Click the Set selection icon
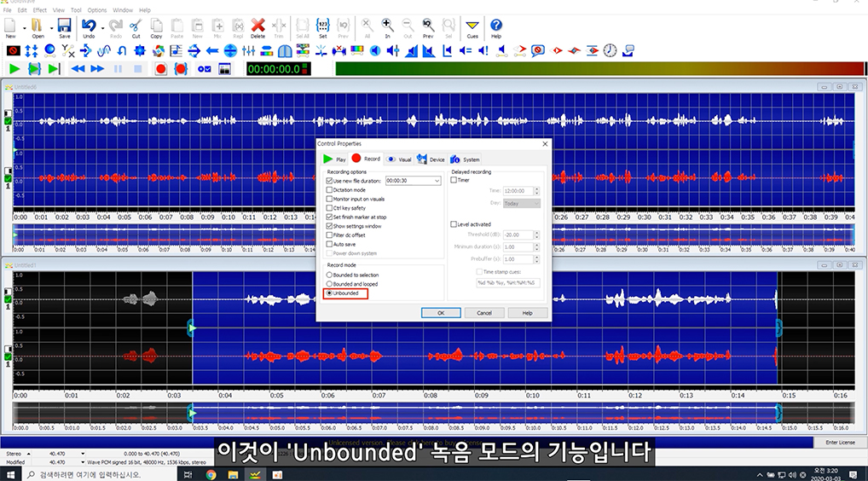 click(323, 26)
